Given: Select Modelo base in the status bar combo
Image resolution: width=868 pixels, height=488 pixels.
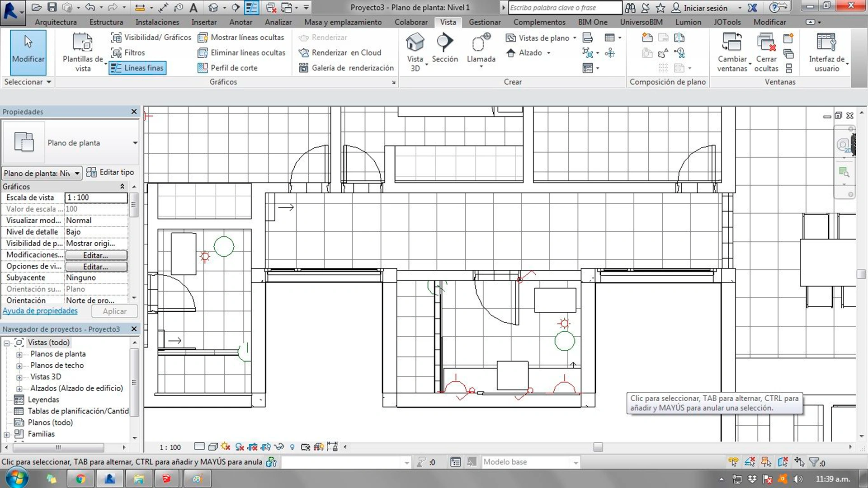Looking at the screenshot, I should [530, 462].
